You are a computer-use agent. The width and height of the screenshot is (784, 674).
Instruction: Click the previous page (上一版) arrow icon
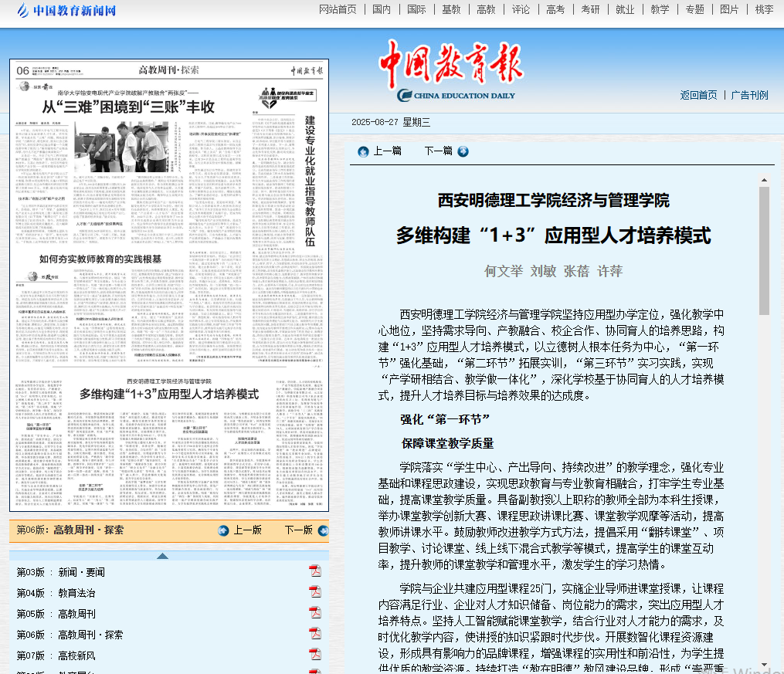coord(223,530)
